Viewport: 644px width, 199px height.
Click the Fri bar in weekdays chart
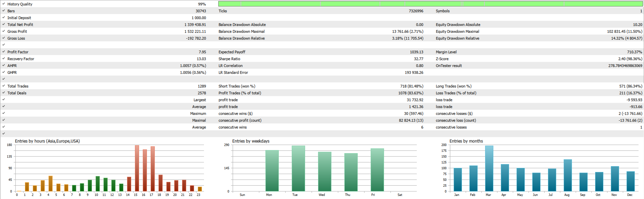(x=377, y=170)
